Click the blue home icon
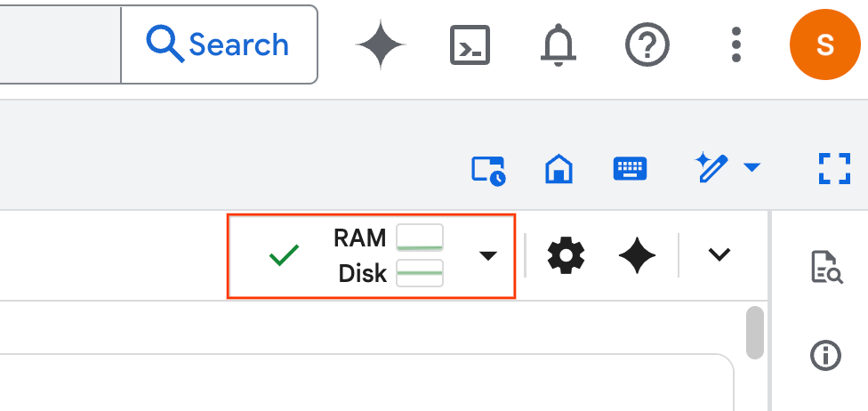 click(x=559, y=168)
